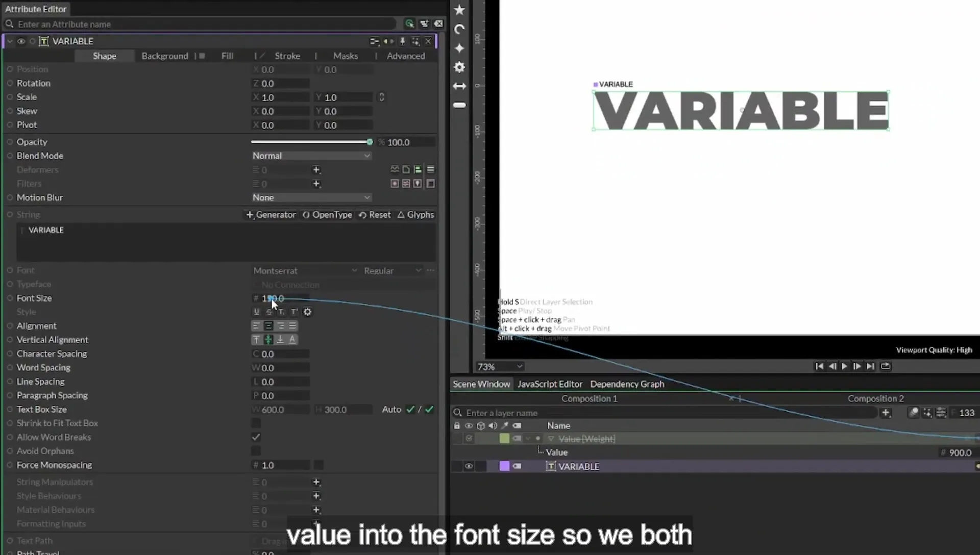Toggle visibility eye of VARIABLE in Attribute Editor
The height and width of the screenshot is (555, 980).
[x=21, y=41]
